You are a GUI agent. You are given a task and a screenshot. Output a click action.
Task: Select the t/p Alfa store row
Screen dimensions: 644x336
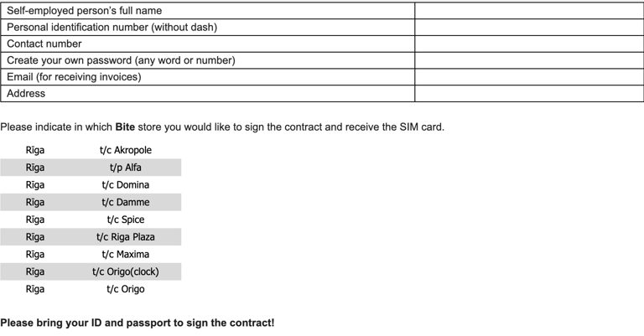[x=91, y=168]
